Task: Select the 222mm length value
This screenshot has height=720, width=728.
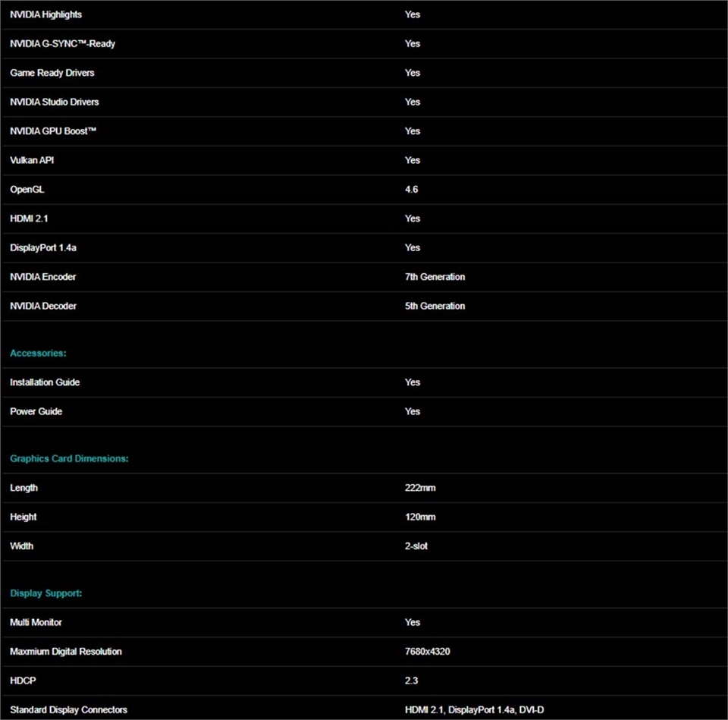Action: 420,488
